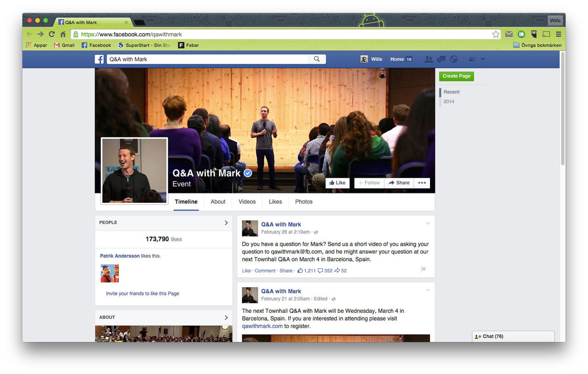Open the Facebook bookmark
Screen dimensions: 588x374
[96, 45]
